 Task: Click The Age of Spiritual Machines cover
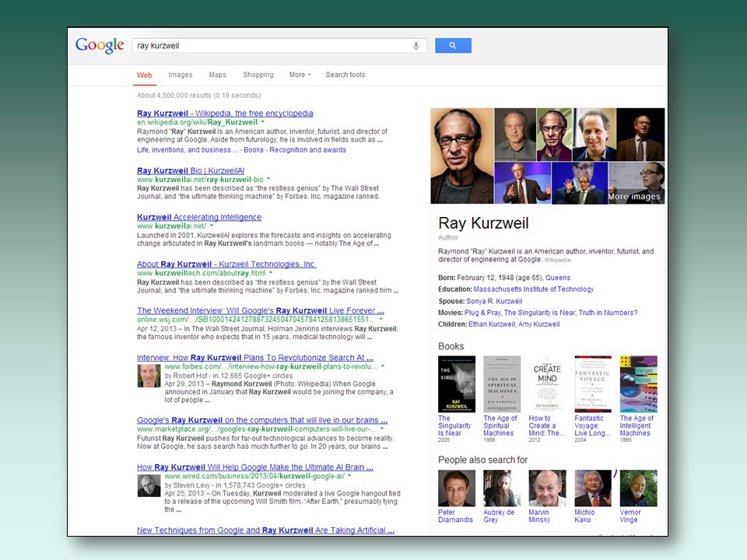[x=502, y=383]
